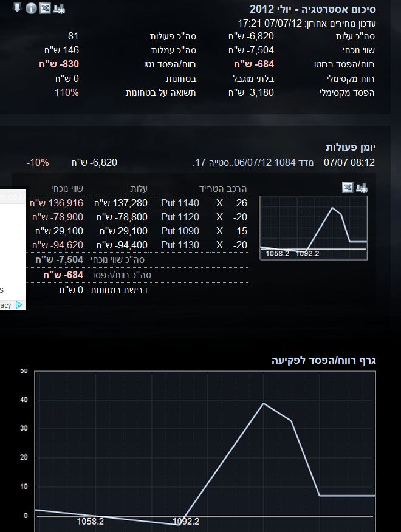401x532 pixels.
Task: Export strategy summary to Excel
Action: point(44,9)
